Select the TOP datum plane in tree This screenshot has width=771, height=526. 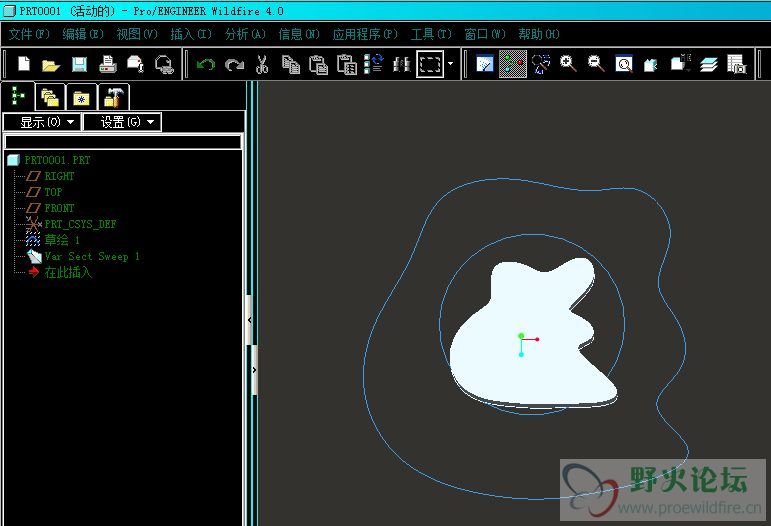tap(53, 192)
